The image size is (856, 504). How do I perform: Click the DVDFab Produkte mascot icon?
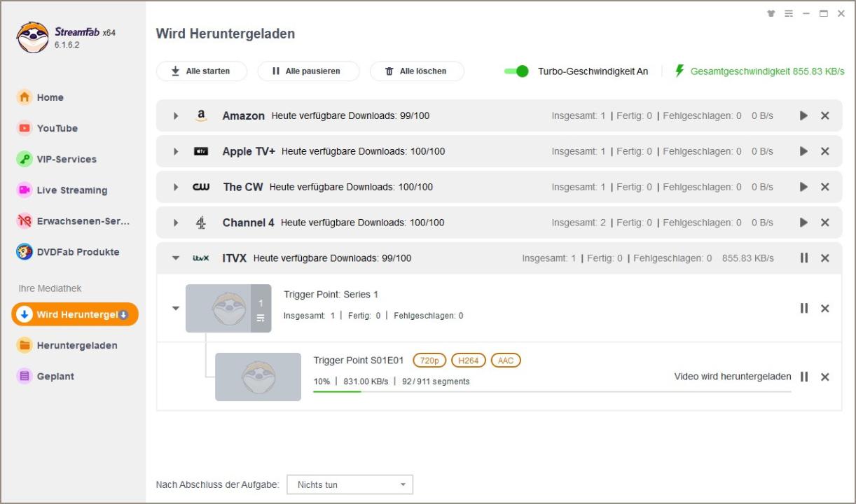[x=25, y=251]
